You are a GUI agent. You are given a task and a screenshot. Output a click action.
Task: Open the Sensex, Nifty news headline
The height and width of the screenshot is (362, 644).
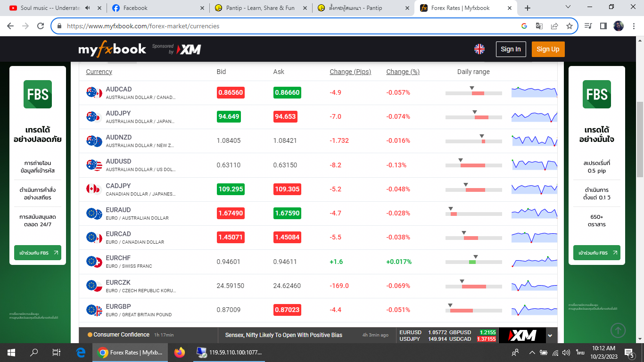point(284,335)
